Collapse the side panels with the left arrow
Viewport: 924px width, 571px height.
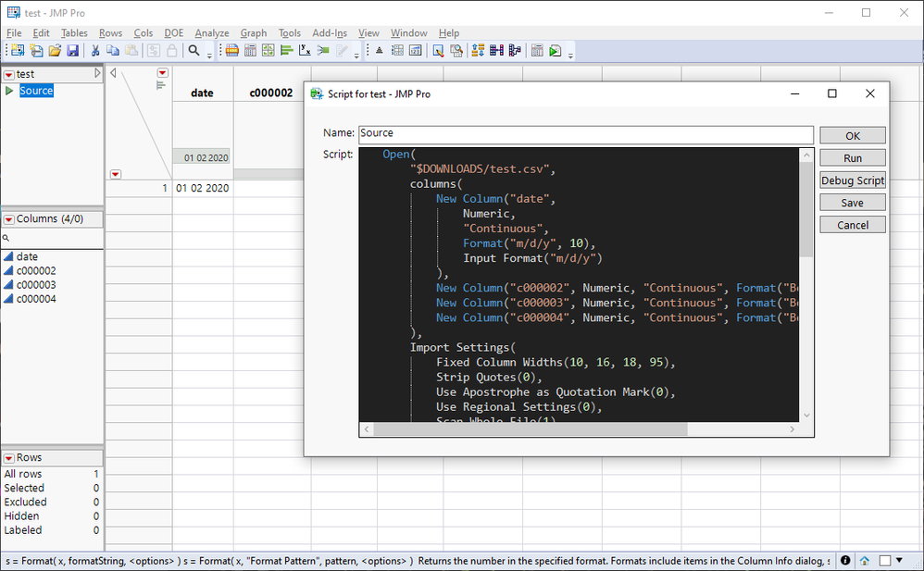[113, 73]
